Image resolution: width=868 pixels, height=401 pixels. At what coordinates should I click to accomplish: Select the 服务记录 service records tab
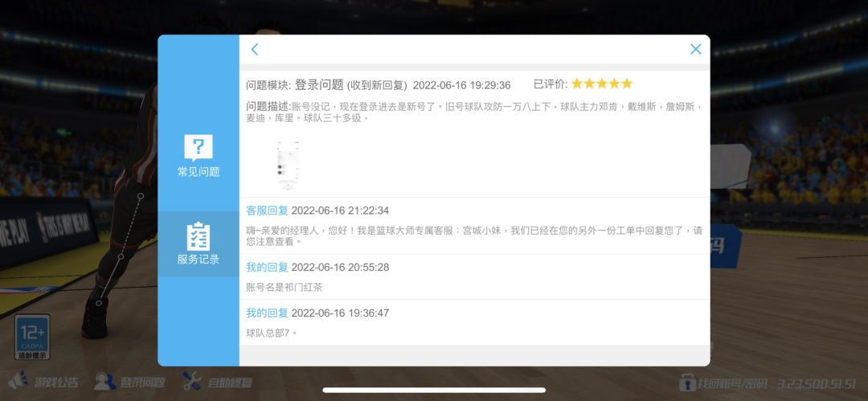tap(199, 243)
